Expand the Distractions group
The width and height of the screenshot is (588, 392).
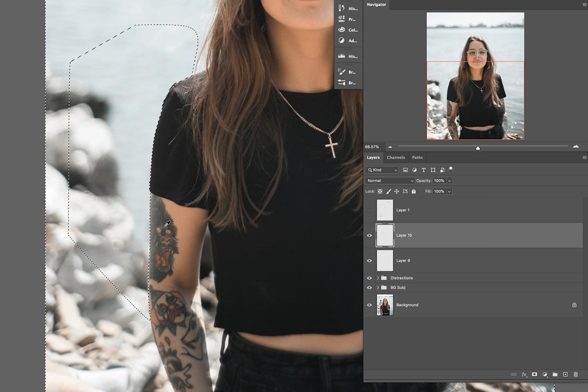click(x=378, y=278)
